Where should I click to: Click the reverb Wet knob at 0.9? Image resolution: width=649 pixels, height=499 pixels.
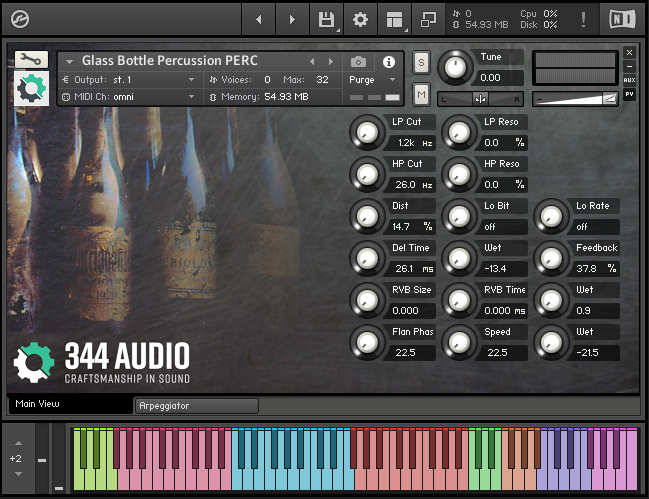(551, 300)
